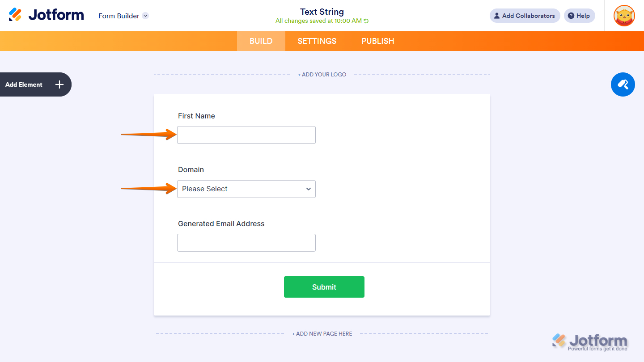Image resolution: width=644 pixels, height=362 pixels.
Task: Expand the Domain field chevron arrow
Action: pos(309,189)
